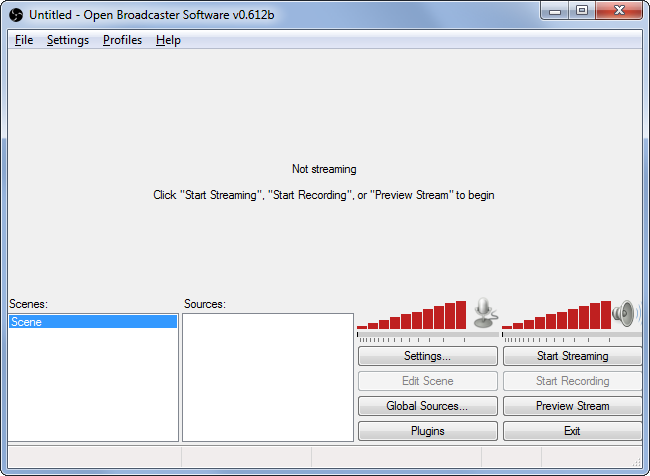
Task: Start Preview Stream
Action: (x=572, y=406)
